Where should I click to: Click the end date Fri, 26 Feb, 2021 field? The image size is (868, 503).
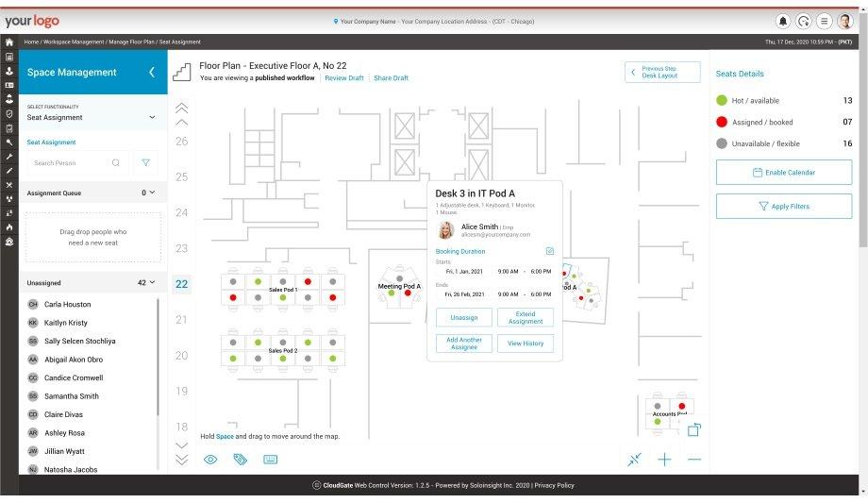point(464,294)
